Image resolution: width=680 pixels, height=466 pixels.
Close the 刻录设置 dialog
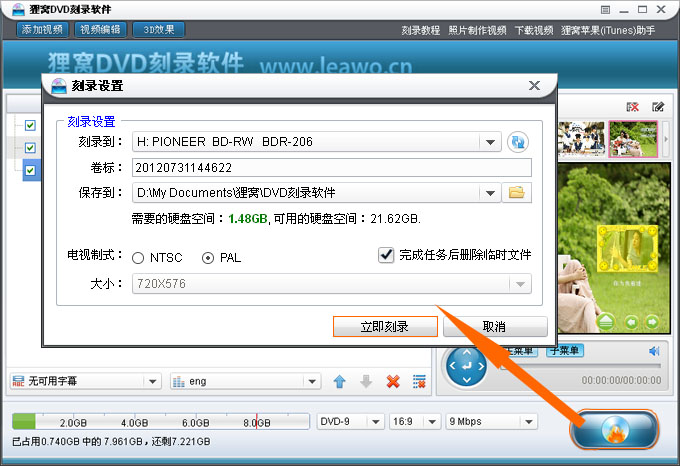click(534, 85)
